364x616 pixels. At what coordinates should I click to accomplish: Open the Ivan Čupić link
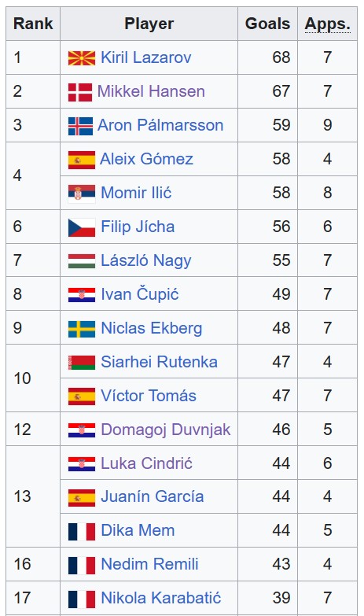pyautogui.click(x=140, y=294)
